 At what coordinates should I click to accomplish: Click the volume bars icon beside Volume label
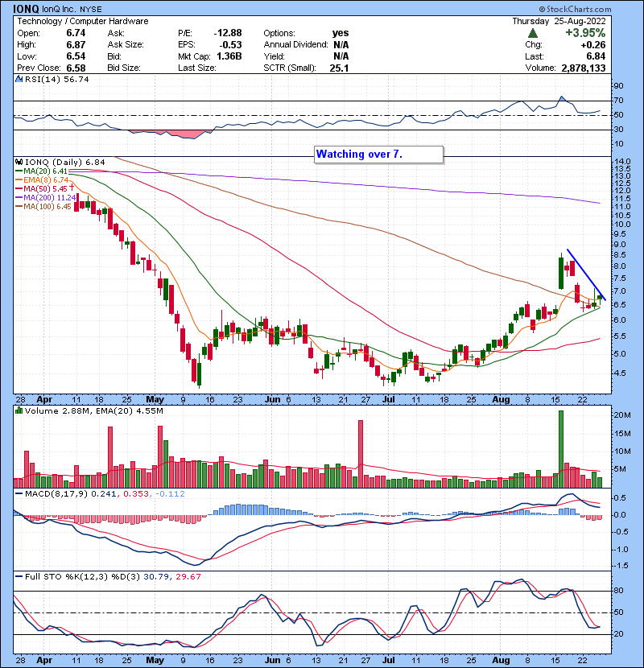tap(19, 410)
